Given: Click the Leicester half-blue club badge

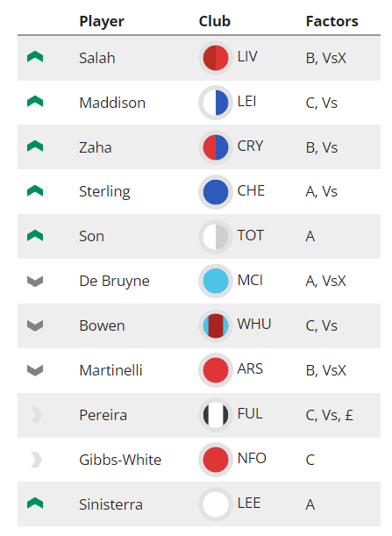Looking at the screenshot, I should 216,103.
